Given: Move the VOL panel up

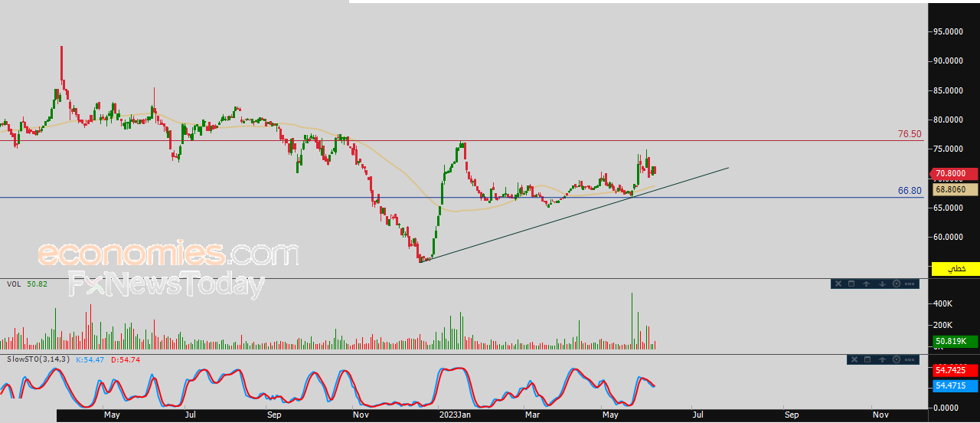Looking at the screenshot, I should pos(866,284).
